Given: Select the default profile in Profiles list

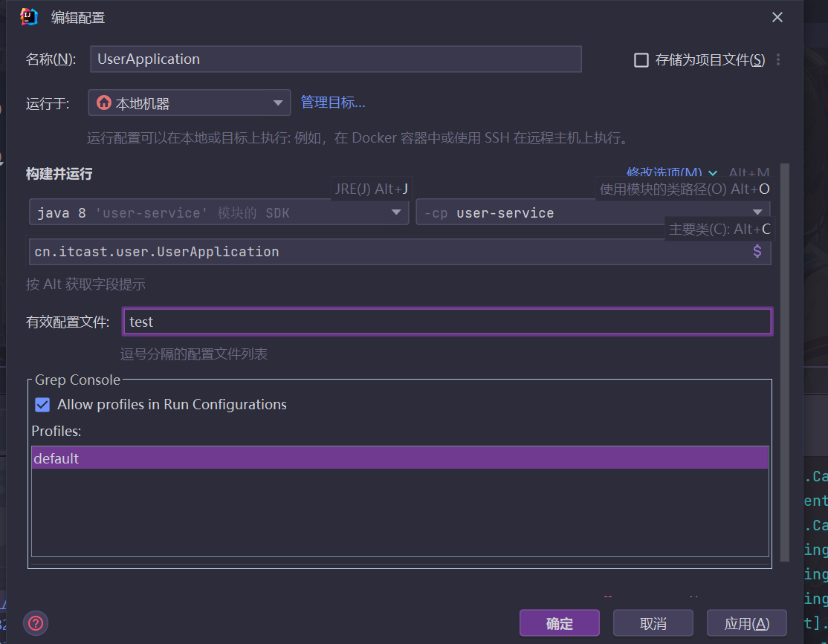Looking at the screenshot, I should (x=400, y=458).
